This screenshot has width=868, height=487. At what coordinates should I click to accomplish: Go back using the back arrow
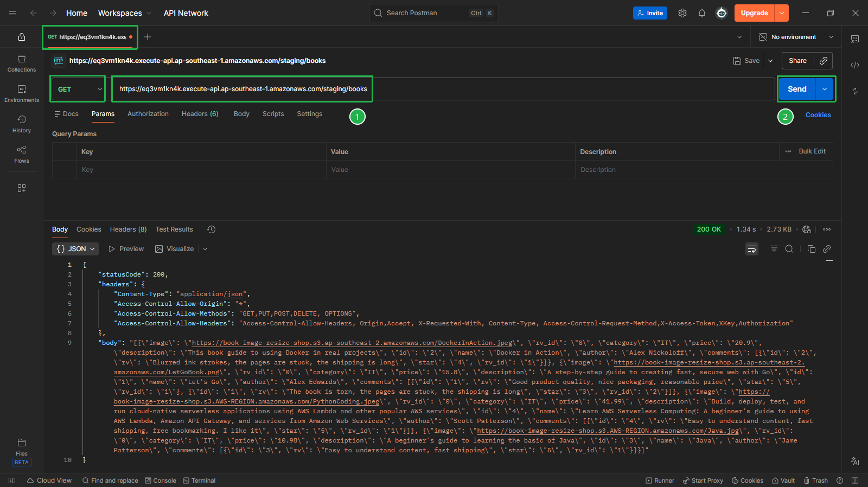pyautogui.click(x=34, y=13)
